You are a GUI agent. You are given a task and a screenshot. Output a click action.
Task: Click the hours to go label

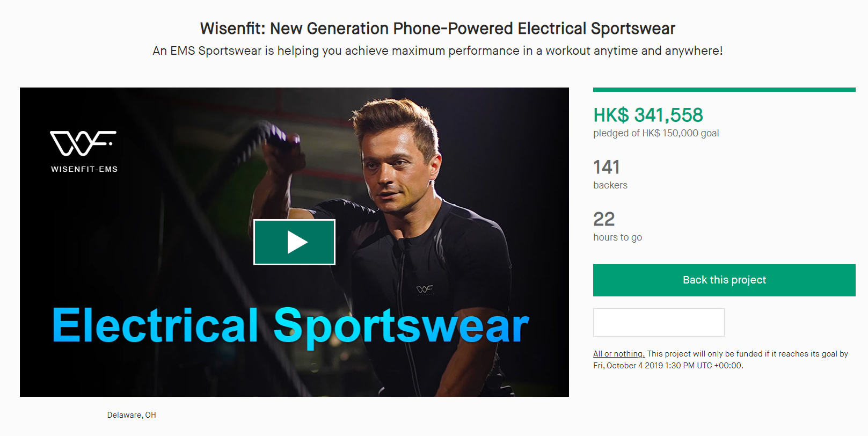click(x=617, y=237)
